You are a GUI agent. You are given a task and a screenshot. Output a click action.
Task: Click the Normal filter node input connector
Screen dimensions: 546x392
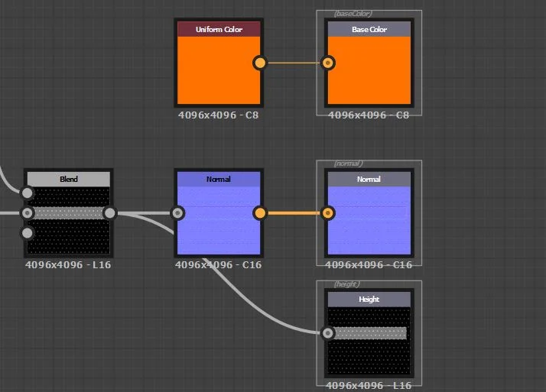click(x=177, y=213)
